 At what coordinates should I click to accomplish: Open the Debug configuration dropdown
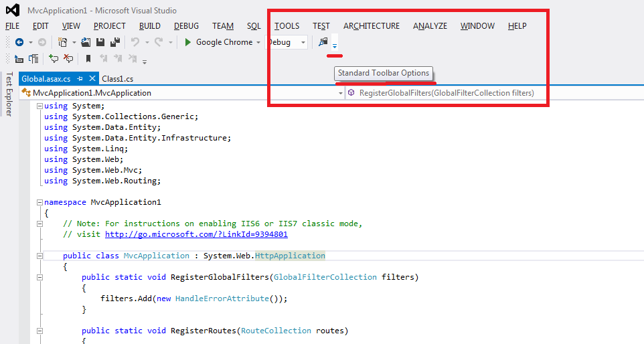tap(303, 43)
